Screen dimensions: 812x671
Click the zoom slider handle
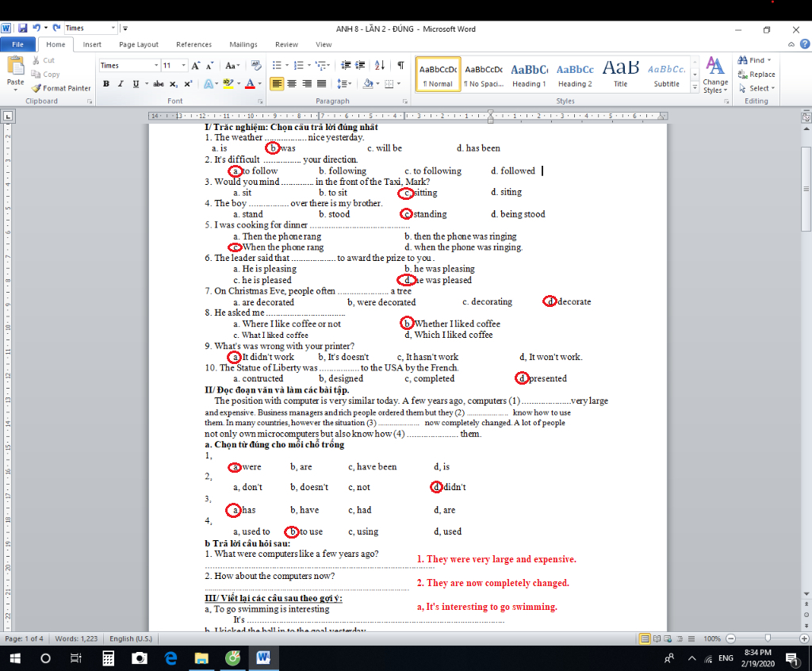click(768, 638)
